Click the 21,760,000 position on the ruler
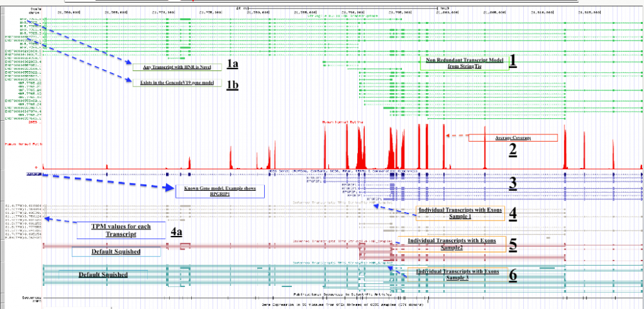Screen dimensions: 644x309 click(x=68, y=11)
